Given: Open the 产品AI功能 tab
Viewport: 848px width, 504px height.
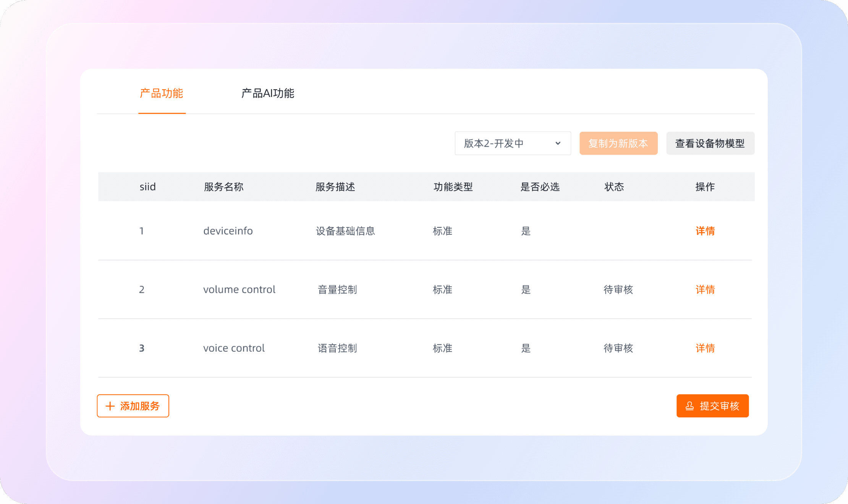Looking at the screenshot, I should click(267, 93).
